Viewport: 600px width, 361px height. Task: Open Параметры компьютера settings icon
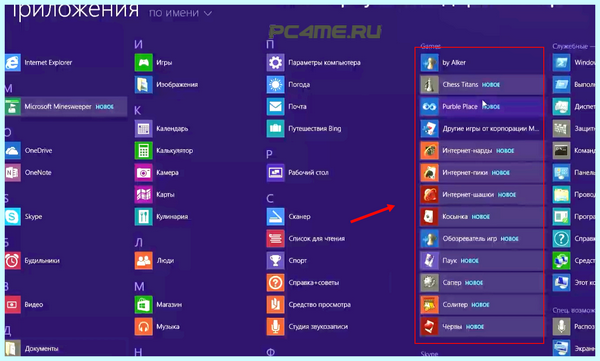(276, 62)
